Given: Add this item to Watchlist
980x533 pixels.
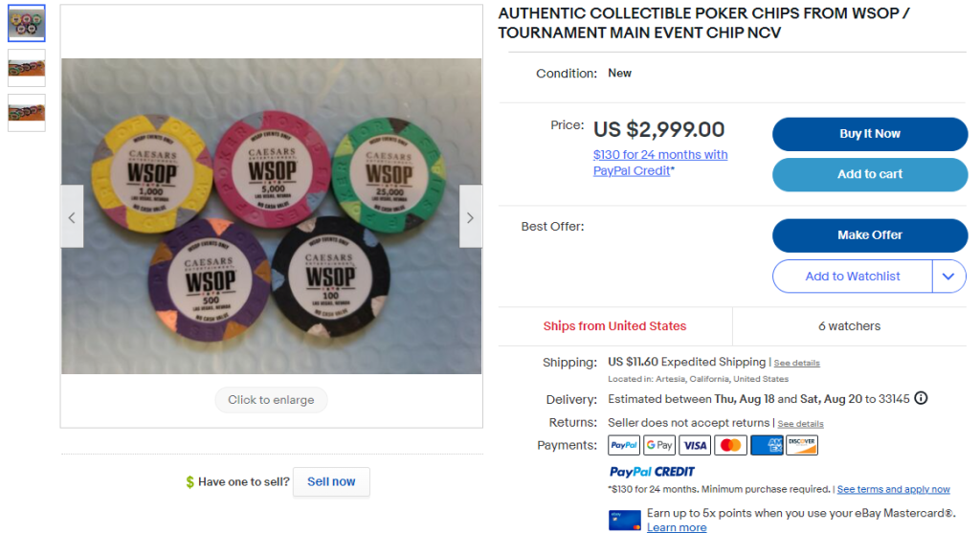Looking at the screenshot, I should tap(853, 277).
